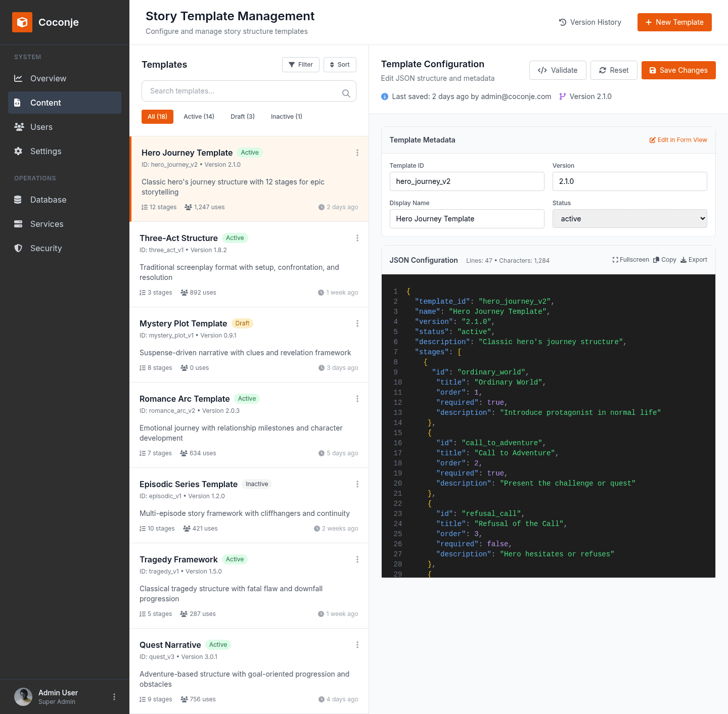The image size is (728, 714).
Task: Open the Security section
Action: (x=46, y=248)
